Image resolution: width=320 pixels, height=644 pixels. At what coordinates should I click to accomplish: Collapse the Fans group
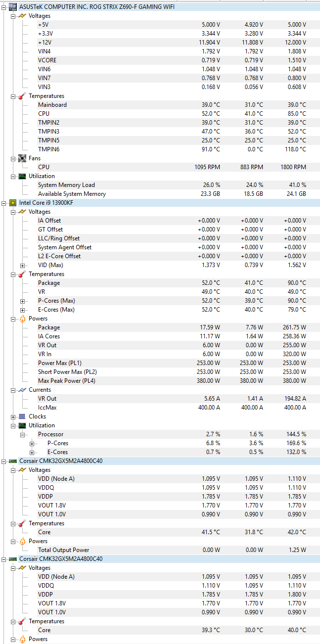coord(13,158)
